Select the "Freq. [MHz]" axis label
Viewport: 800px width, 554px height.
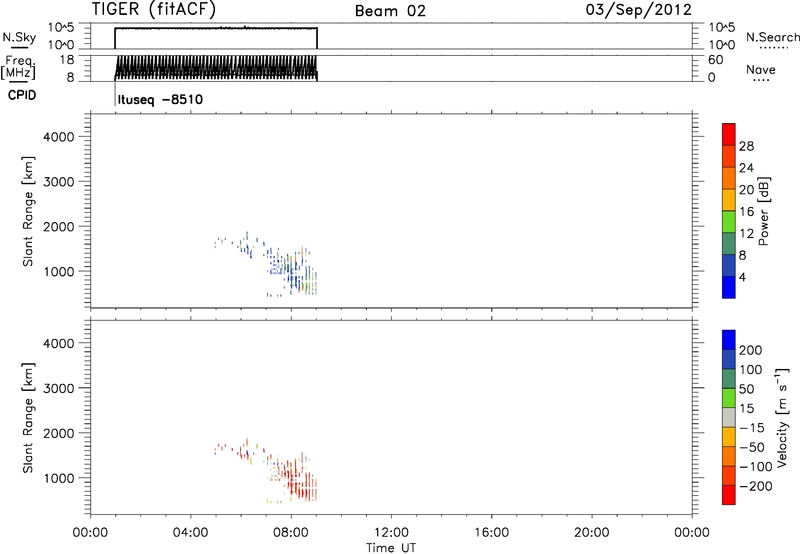pos(18,68)
